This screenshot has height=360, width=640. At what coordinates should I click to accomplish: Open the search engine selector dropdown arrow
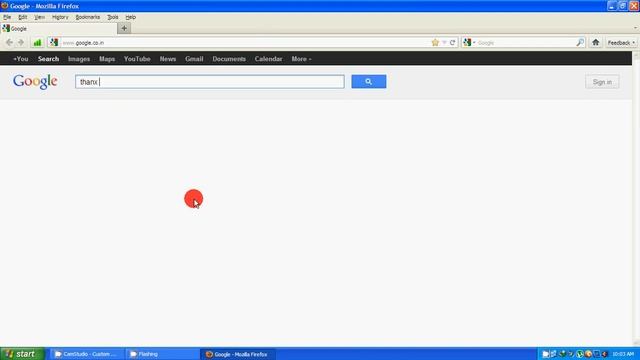[x=474, y=42]
